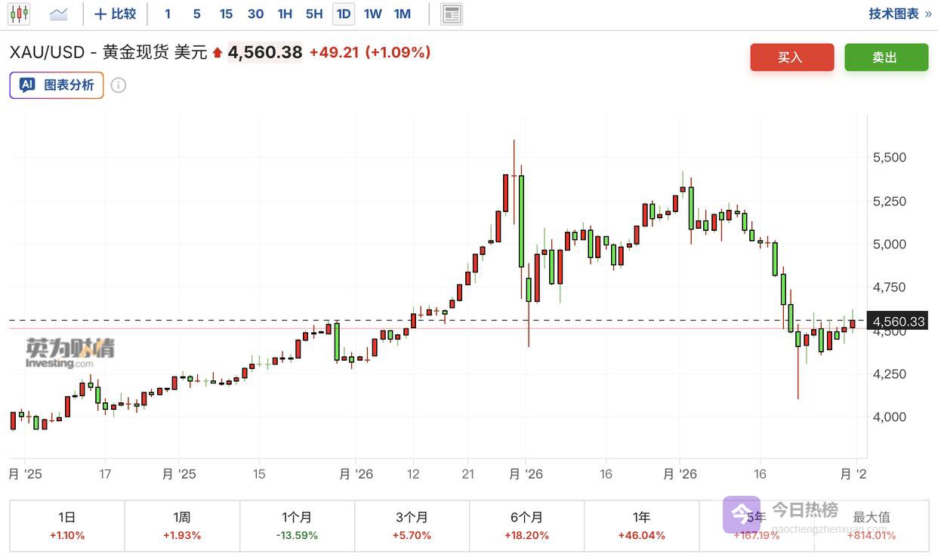
Task: Choose the 1M monthly interval
Action: pos(403,14)
